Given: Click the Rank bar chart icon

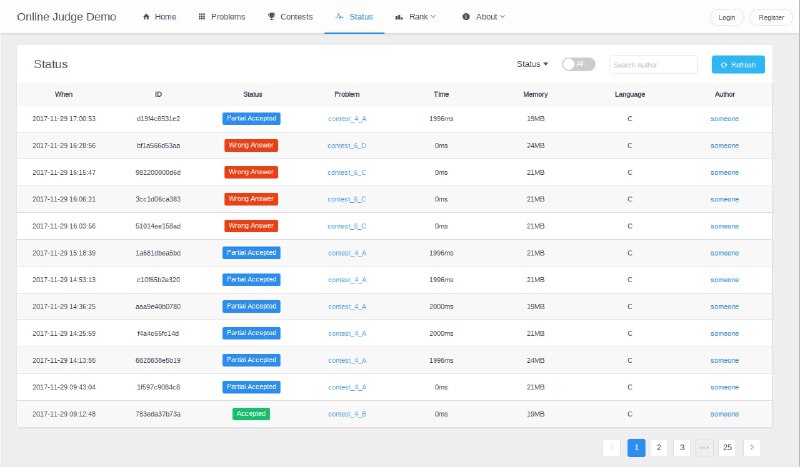Looking at the screenshot, I should (399, 17).
